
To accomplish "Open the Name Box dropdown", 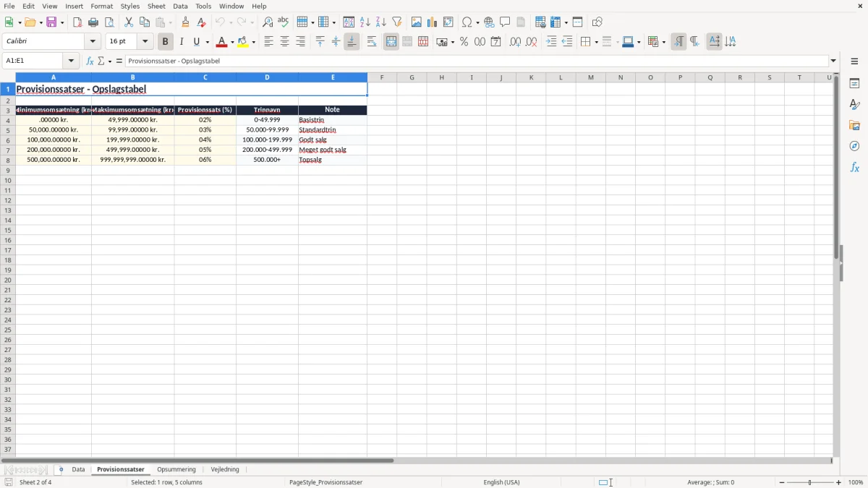I will pos(71,61).
